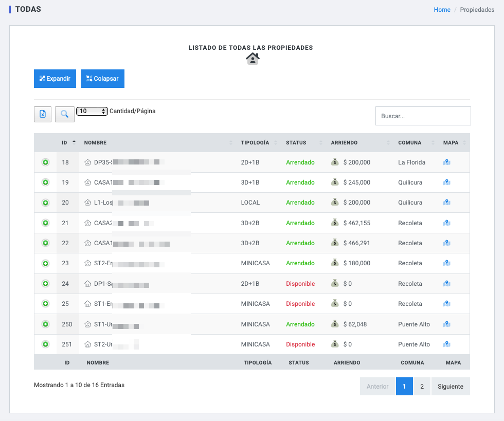The height and width of the screenshot is (421, 504).
Task: Expand row details for ID 22
Action: click(46, 243)
